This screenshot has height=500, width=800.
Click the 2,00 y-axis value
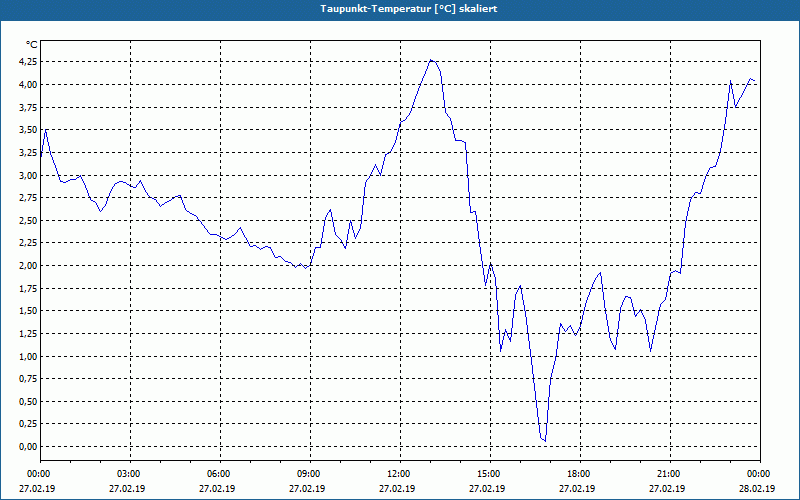pyautogui.click(x=28, y=265)
